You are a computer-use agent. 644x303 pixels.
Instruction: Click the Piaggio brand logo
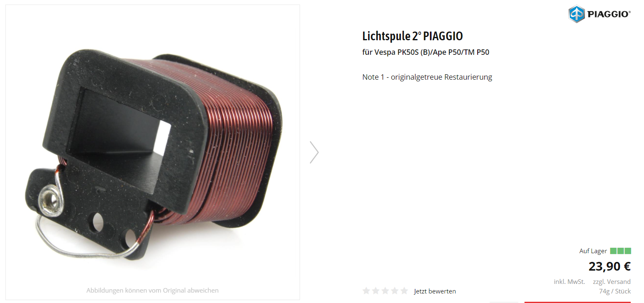click(599, 14)
